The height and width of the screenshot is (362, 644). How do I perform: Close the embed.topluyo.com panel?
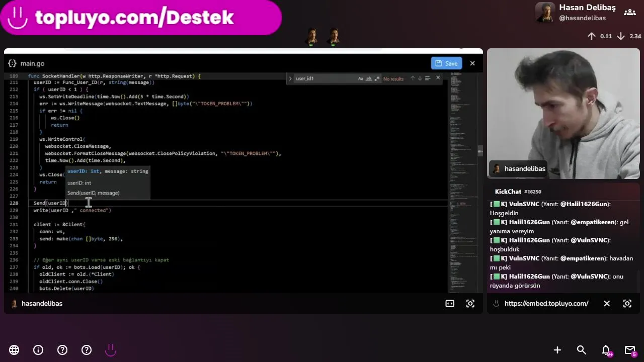(607, 304)
